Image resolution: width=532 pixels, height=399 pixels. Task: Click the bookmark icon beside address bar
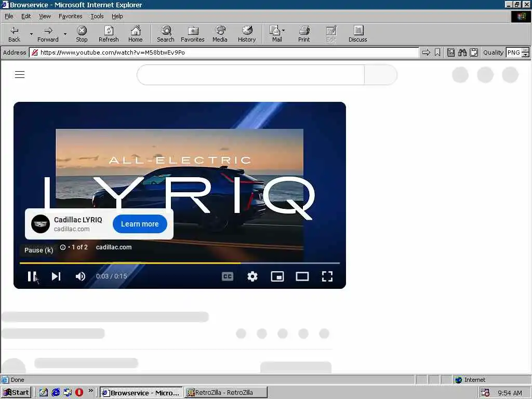point(437,52)
